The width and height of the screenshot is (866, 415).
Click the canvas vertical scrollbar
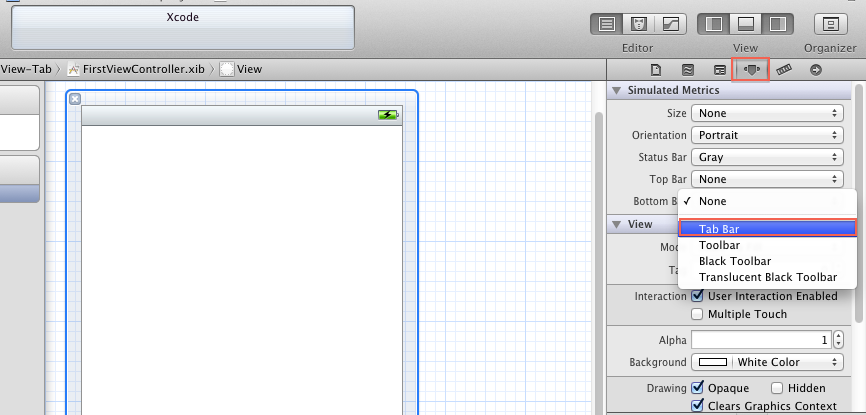coord(598,262)
